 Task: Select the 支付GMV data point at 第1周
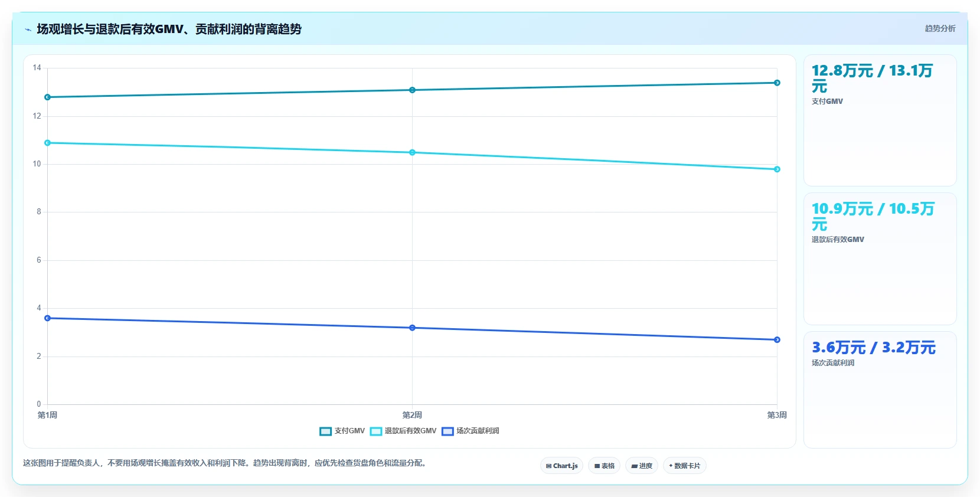pos(48,97)
